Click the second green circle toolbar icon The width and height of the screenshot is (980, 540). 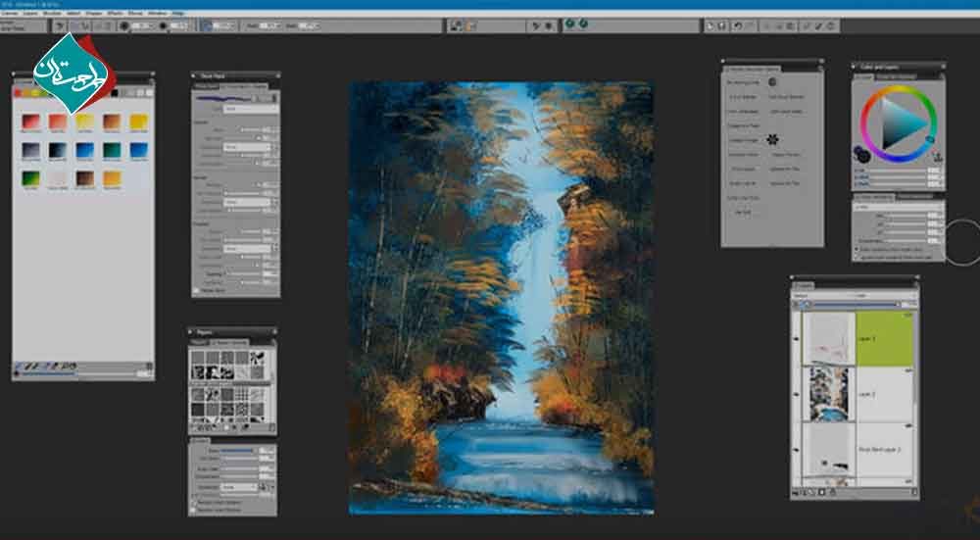pyautogui.click(x=583, y=24)
